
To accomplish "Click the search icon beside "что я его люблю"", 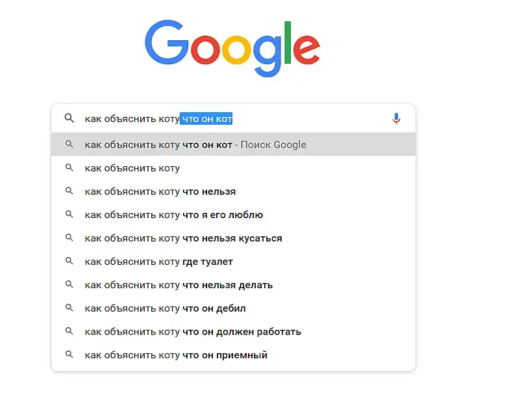I will pyautogui.click(x=69, y=215).
